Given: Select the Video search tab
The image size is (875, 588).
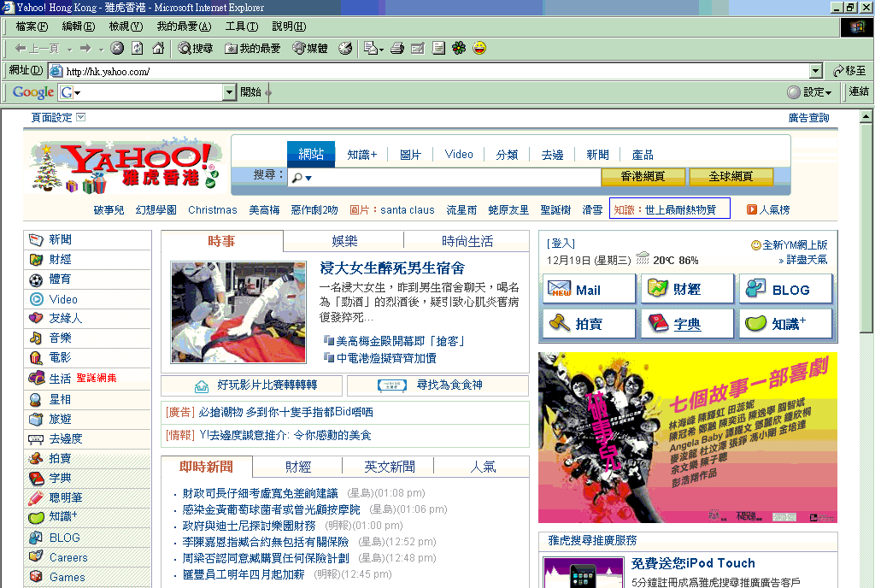Looking at the screenshot, I should pos(459,155).
